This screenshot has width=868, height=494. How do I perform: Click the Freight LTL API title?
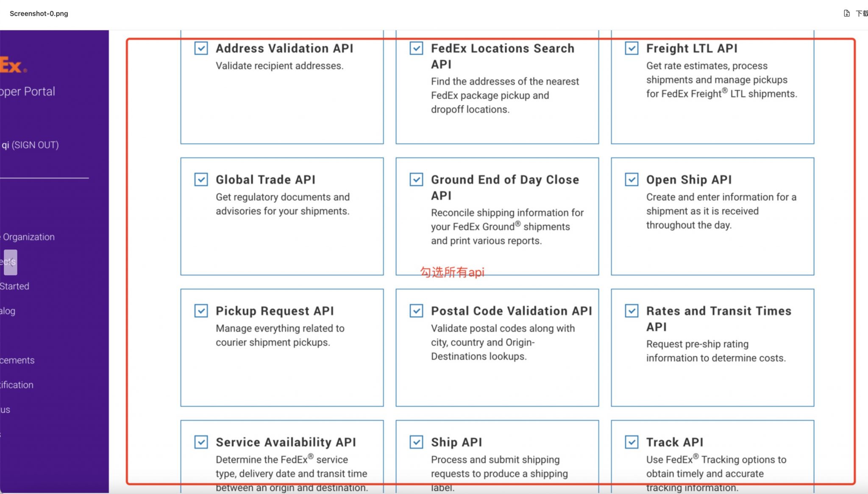[x=692, y=48]
